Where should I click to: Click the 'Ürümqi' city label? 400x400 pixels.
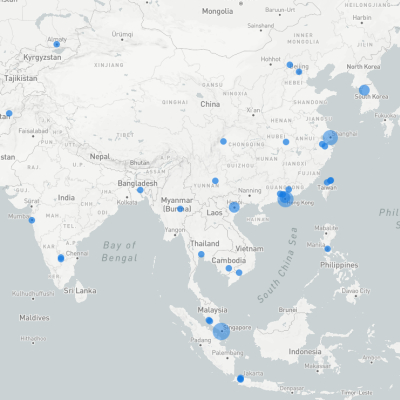coord(122,34)
